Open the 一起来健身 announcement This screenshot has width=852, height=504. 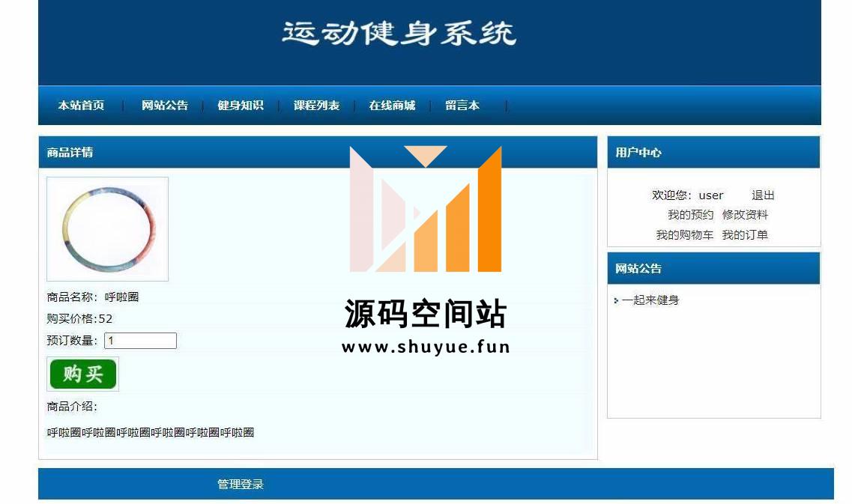pos(650,300)
